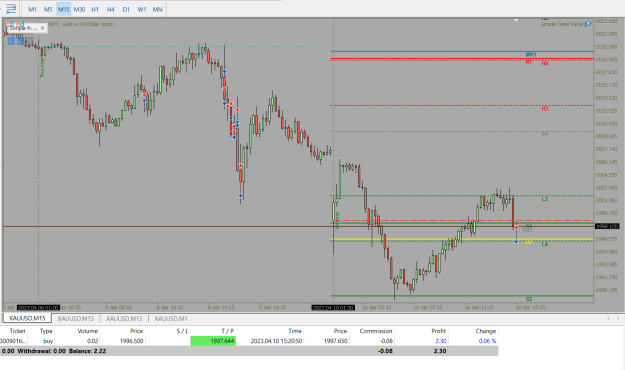
Task: Click the S / L column header
Action: tap(182, 331)
